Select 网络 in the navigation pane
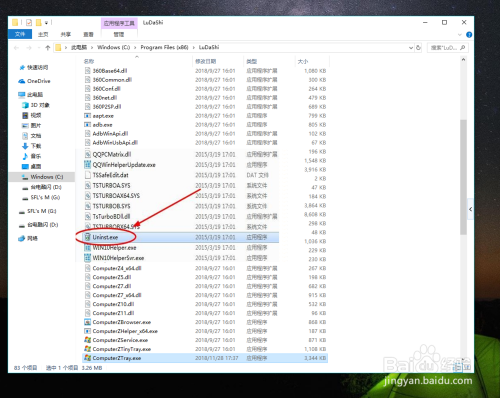This screenshot has width=500, height=398. pos(32,238)
